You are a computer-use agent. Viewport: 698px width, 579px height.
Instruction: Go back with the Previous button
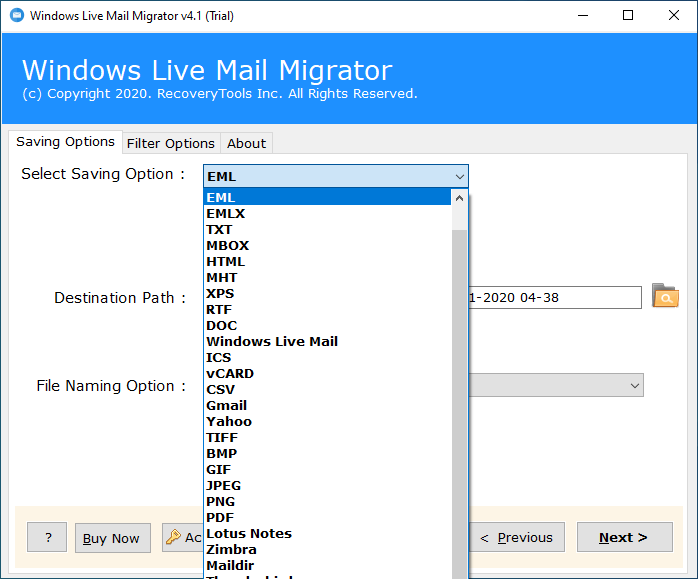coord(516,537)
